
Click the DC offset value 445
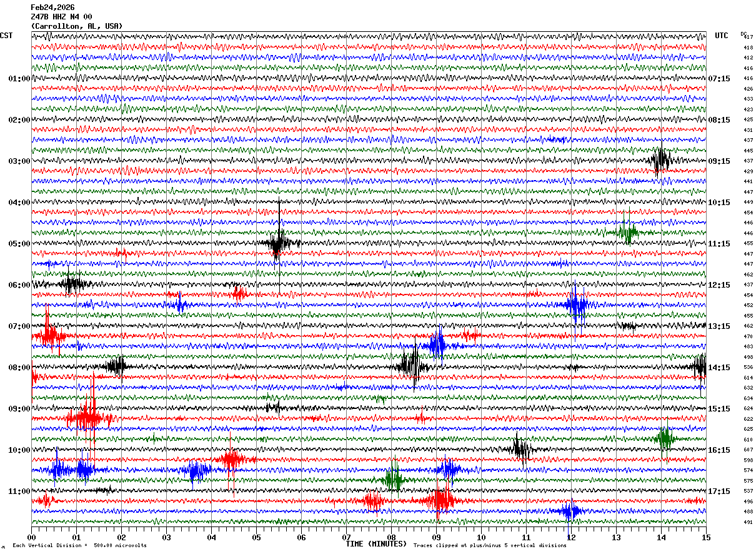point(748,151)
